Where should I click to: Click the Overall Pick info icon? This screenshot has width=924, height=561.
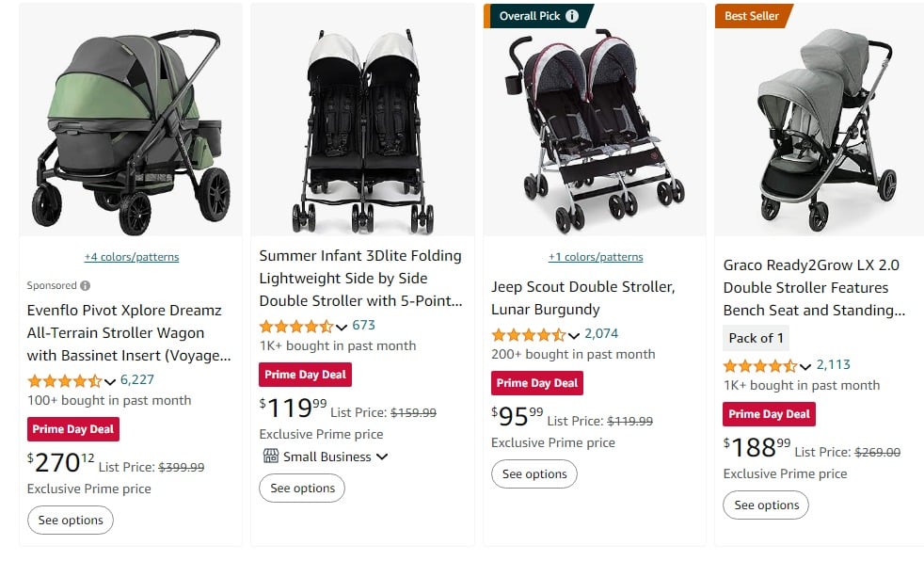tap(572, 16)
